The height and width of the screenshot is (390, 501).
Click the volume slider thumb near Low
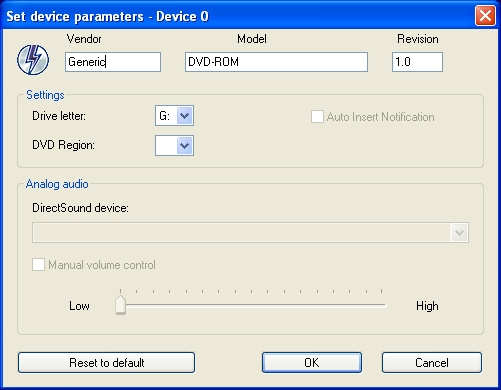point(120,305)
